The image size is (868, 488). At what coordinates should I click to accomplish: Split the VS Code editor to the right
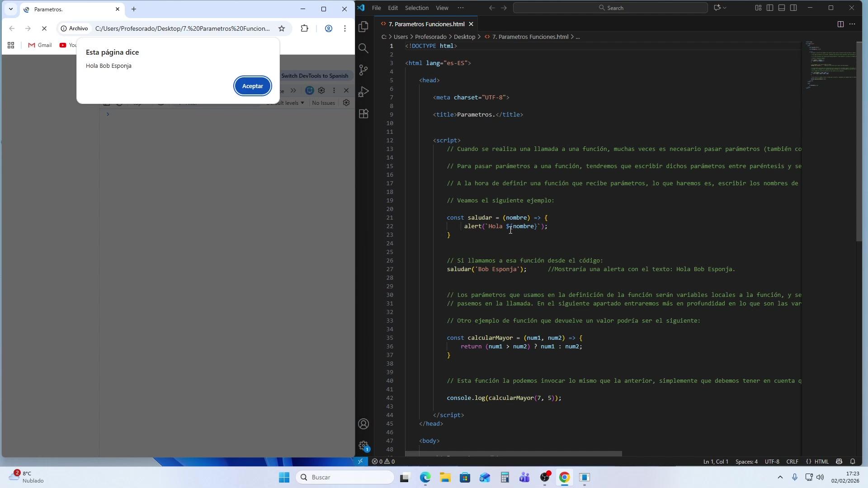[840, 24]
